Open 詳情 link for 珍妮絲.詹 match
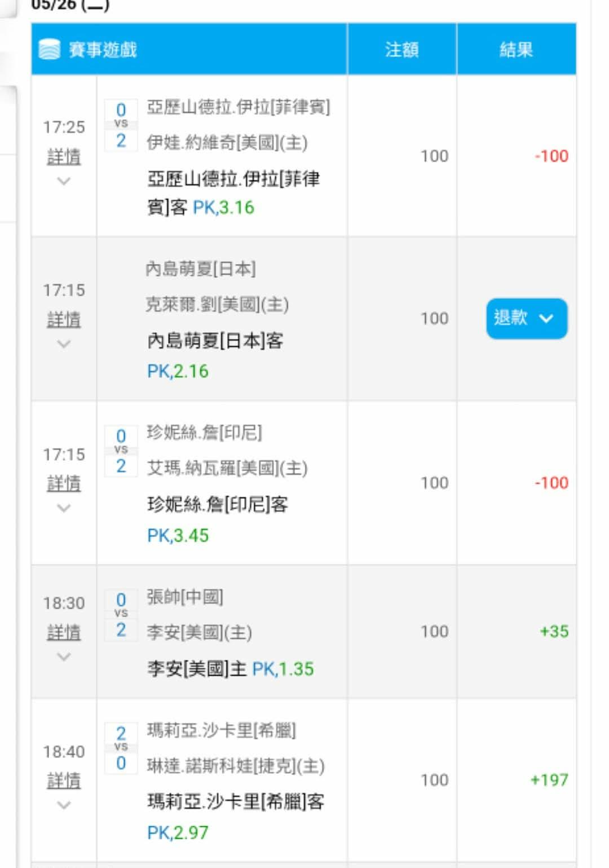The width and height of the screenshot is (609, 868). pos(64,483)
